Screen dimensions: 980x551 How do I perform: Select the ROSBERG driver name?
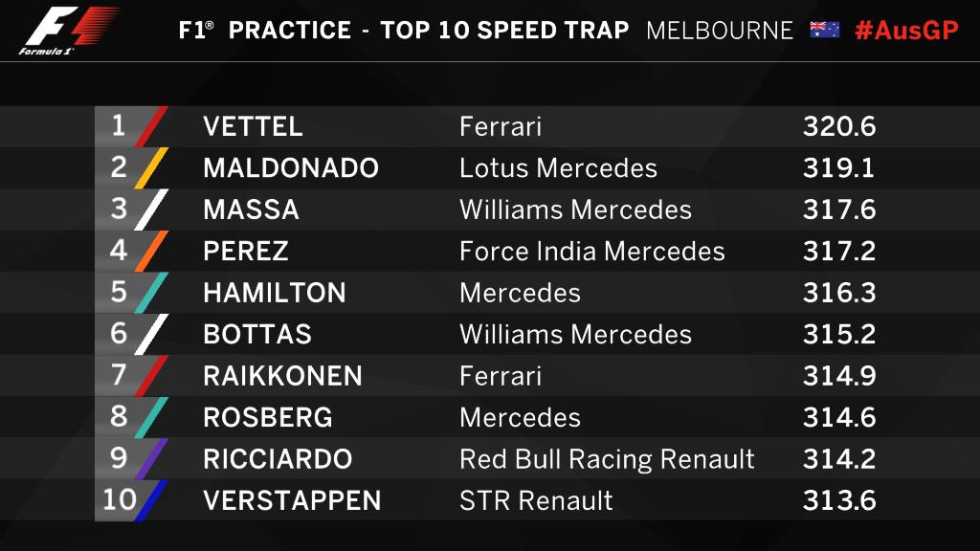[x=268, y=417]
